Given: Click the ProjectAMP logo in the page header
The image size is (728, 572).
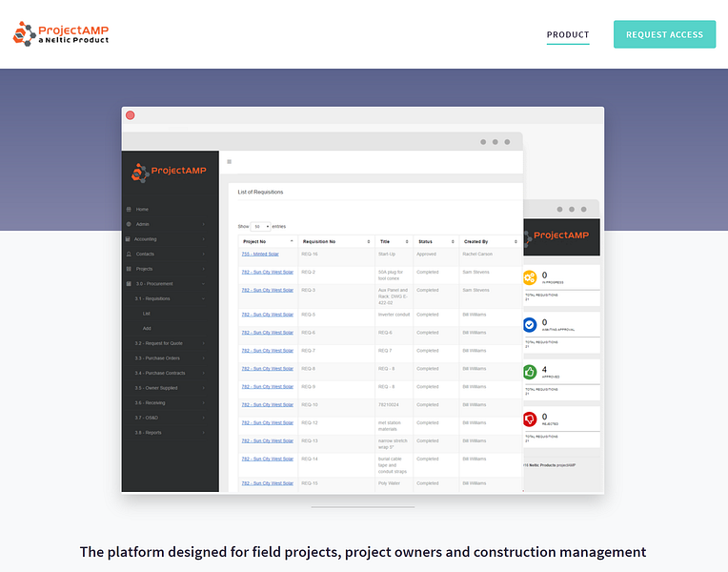Looking at the screenshot, I should (x=61, y=34).
